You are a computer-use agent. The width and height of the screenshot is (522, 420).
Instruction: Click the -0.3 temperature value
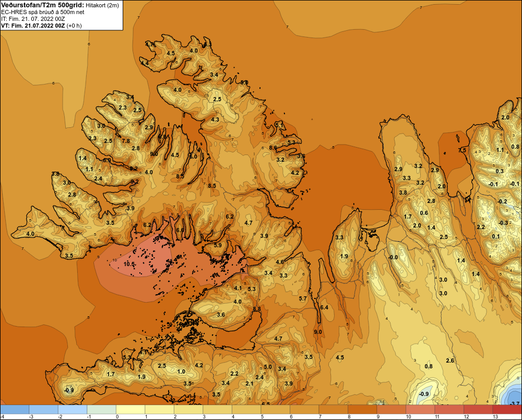coord(503,223)
